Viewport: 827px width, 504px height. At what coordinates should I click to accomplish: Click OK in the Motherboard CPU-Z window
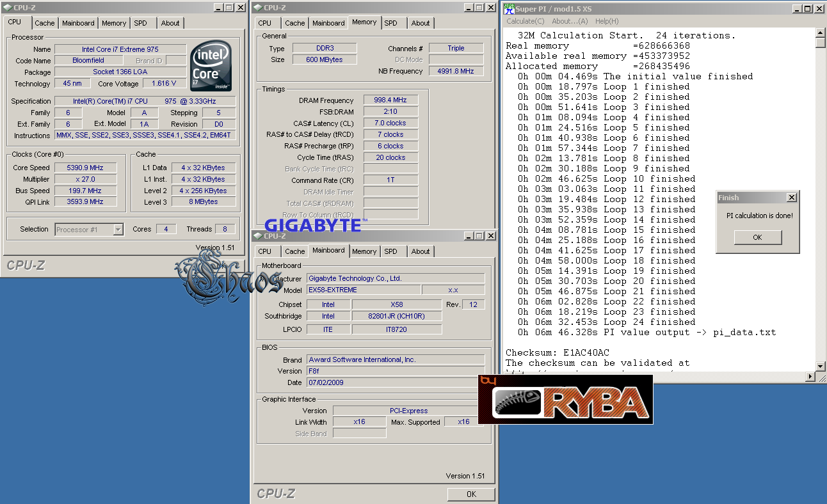pyautogui.click(x=471, y=494)
